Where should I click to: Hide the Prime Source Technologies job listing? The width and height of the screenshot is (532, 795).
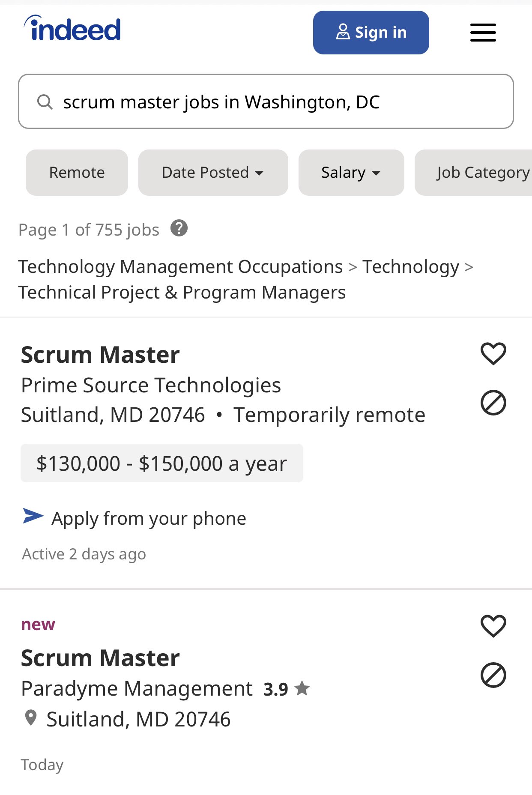[x=493, y=403]
